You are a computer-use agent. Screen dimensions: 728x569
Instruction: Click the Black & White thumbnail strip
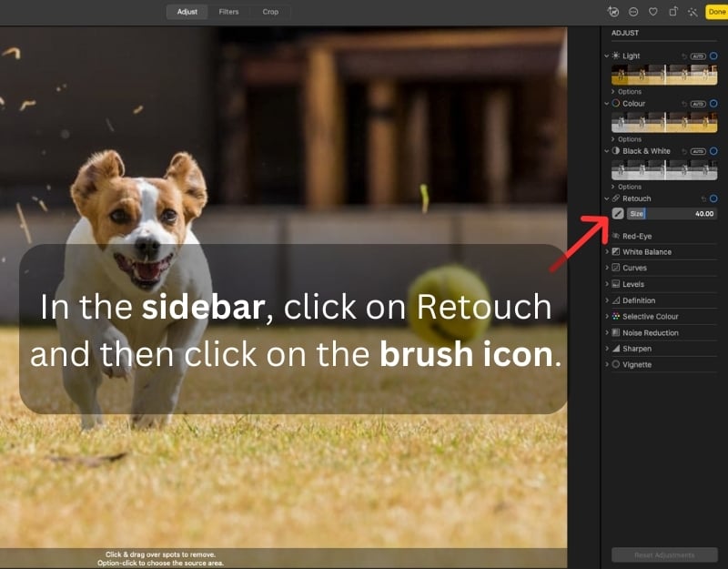(x=664, y=169)
